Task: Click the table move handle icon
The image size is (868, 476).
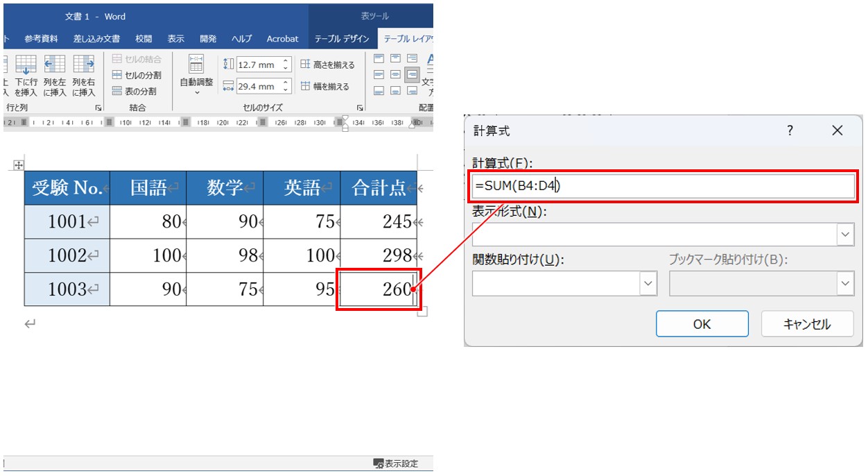Action: 19,165
